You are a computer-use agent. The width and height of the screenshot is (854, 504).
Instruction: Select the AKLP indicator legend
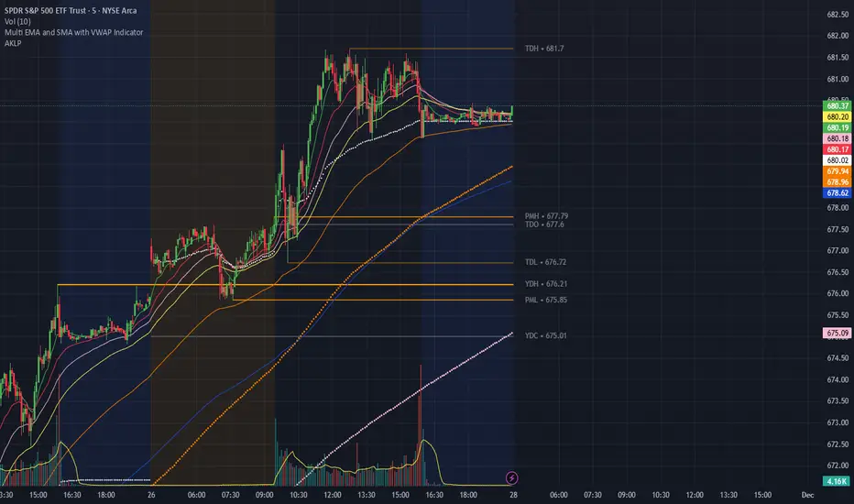[13, 43]
